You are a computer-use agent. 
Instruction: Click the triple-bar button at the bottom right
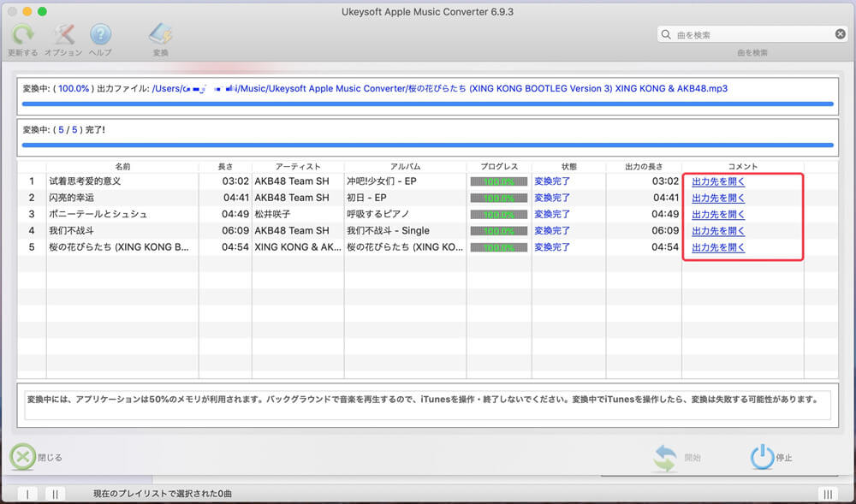828,494
